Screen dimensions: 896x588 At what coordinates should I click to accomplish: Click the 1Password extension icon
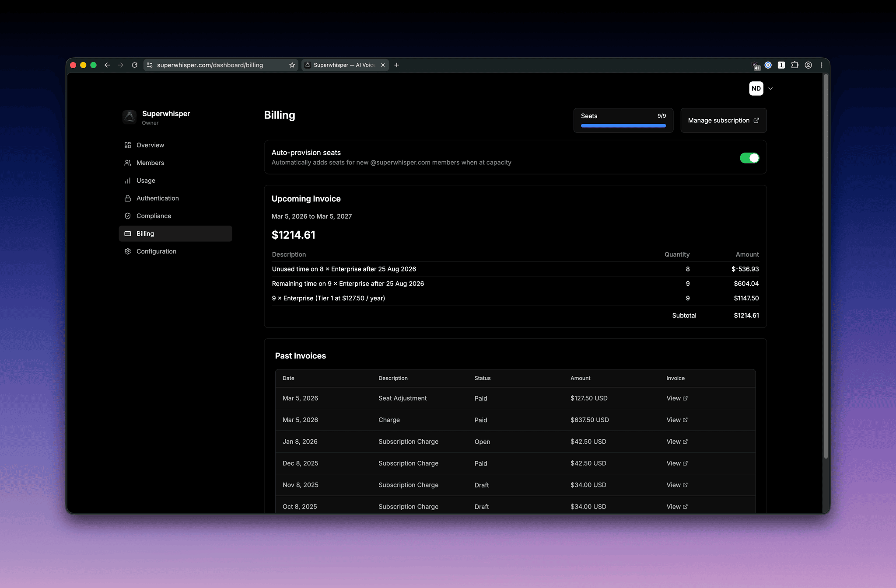pyautogui.click(x=768, y=65)
